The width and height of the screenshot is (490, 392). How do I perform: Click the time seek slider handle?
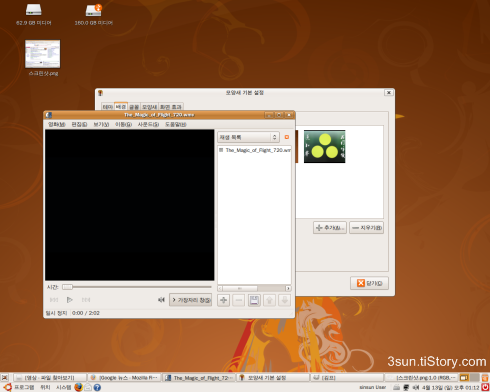[x=67, y=287]
